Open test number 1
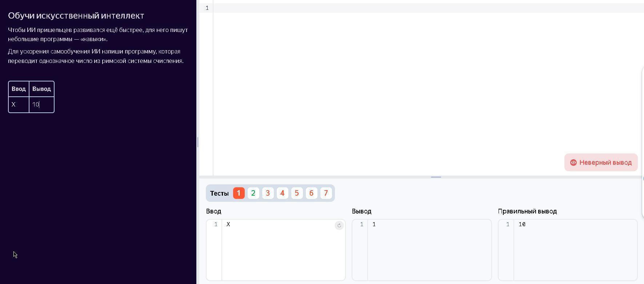 point(239,193)
